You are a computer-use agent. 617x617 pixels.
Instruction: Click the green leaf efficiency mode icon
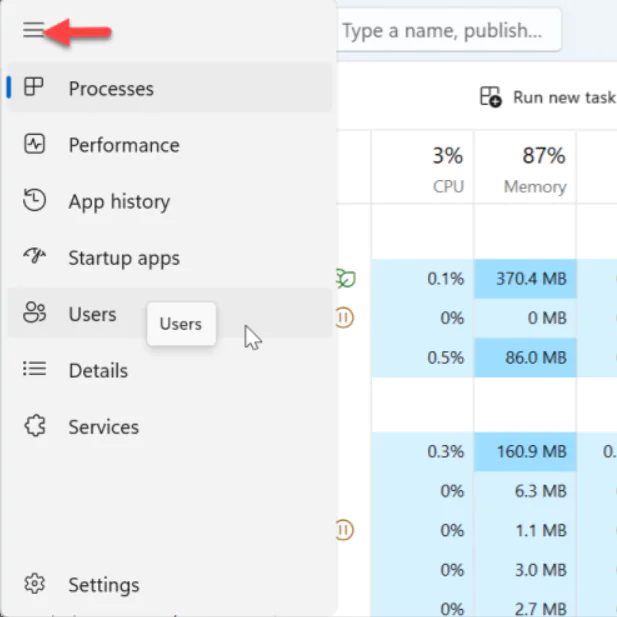345,279
